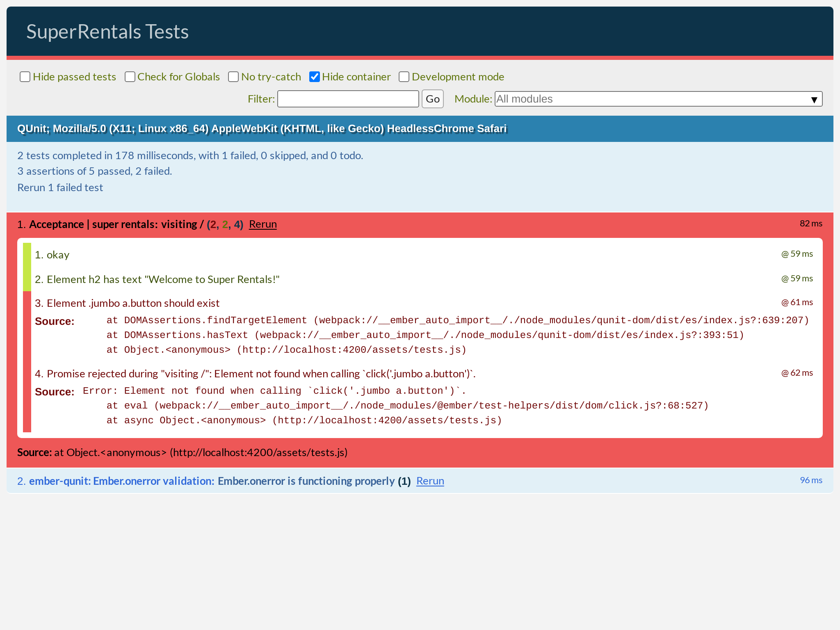Click the '96 ms' runtime of second test

[811, 480]
